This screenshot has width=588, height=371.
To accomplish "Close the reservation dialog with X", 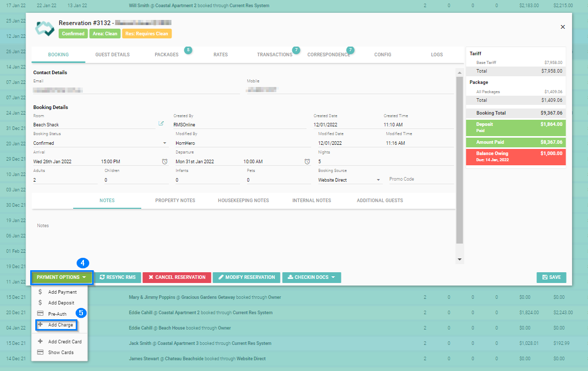I will [563, 27].
